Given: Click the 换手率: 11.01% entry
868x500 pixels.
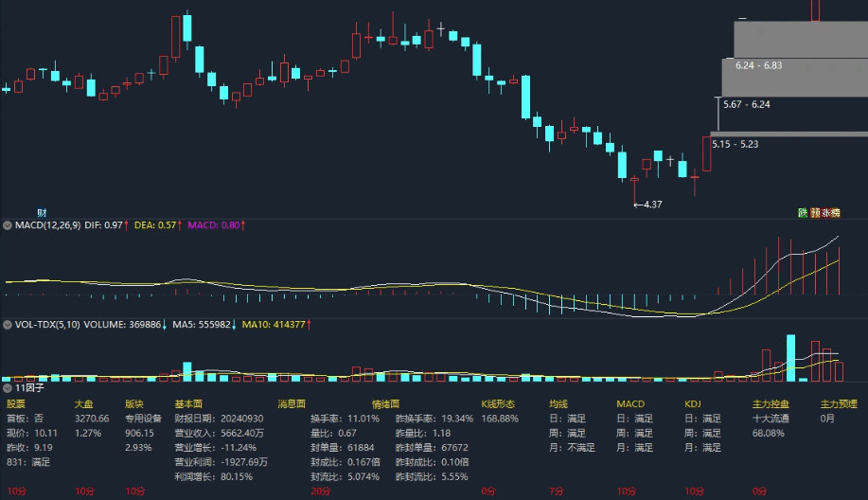Looking at the screenshot, I should pos(345,419).
